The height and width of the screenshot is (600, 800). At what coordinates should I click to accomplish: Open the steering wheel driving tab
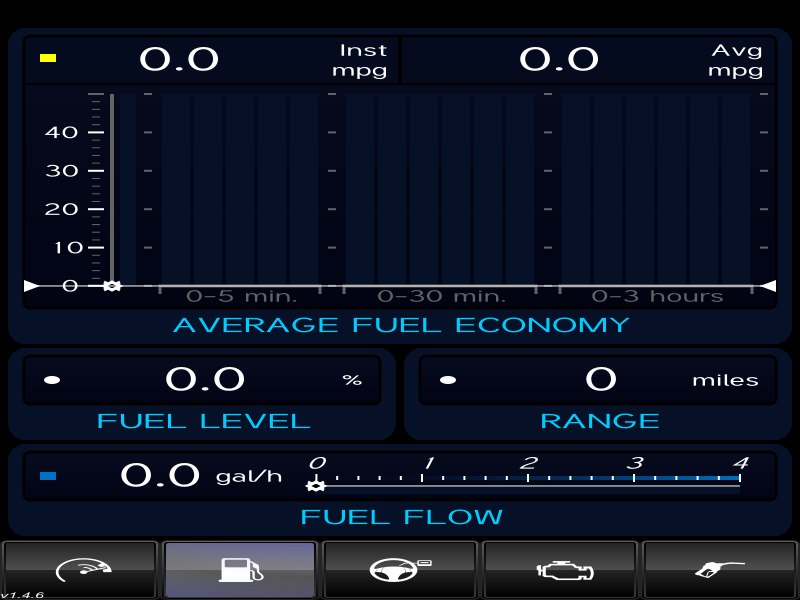click(400, 570)
